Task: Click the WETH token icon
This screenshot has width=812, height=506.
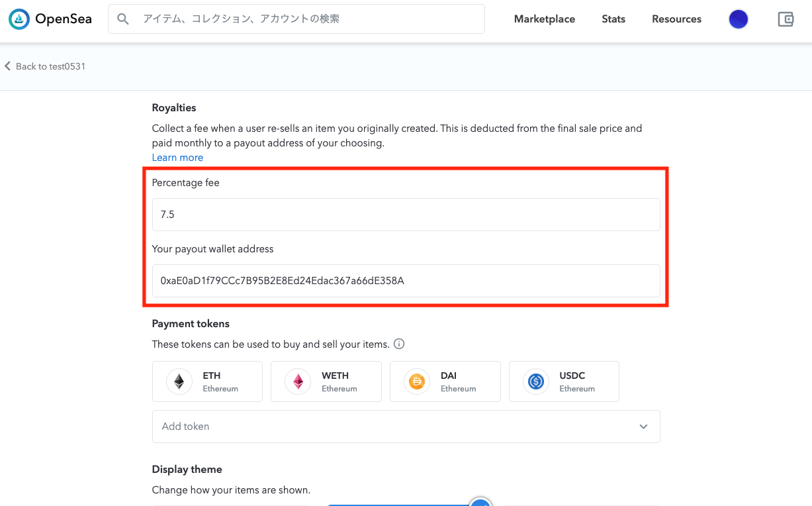Action: 298,381
